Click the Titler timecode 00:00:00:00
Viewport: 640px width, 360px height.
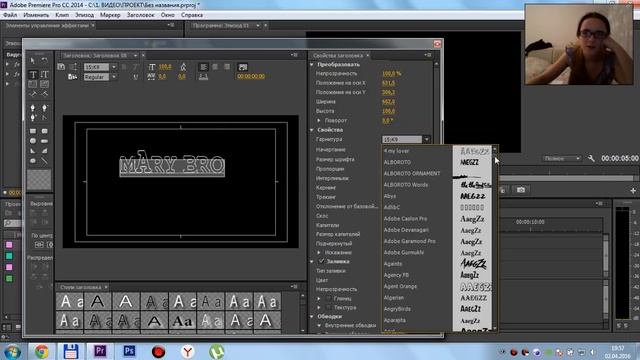click(x=251, y=76)
